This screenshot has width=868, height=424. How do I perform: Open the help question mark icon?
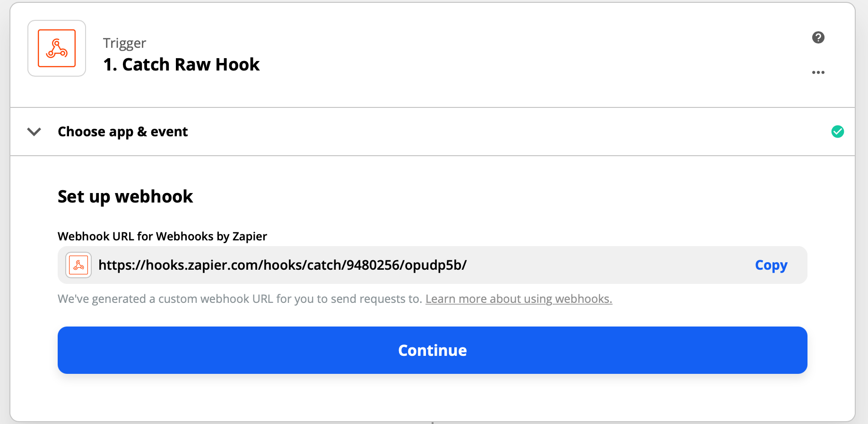tap(818, 37)
